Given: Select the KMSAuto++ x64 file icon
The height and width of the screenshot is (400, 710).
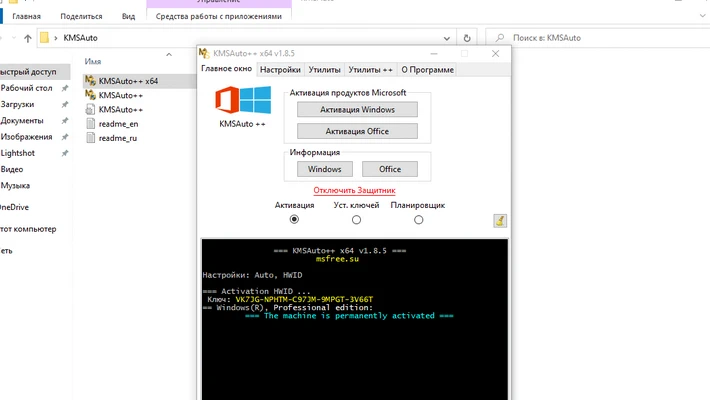Looking at the screenshot, I should (x=91, y=81).
